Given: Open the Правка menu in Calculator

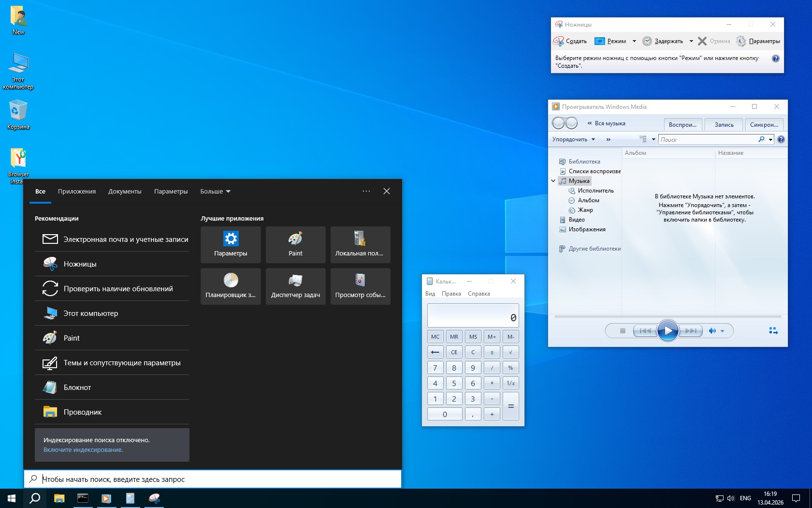Looking at the screenshot, I should click(451, 294).
